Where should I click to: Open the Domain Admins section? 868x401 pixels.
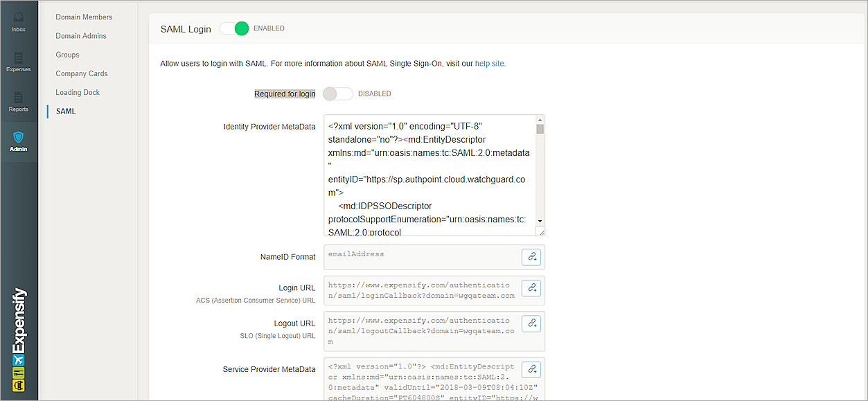click(81, 35)
